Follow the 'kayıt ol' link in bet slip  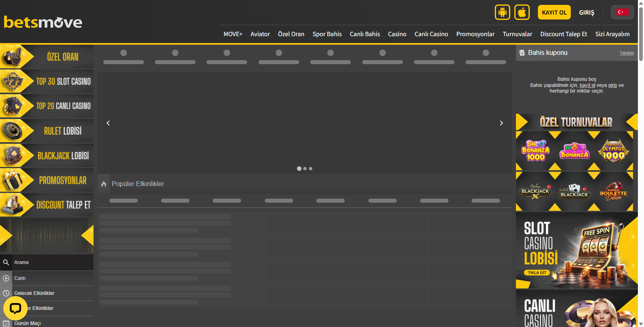click(587, 85)
